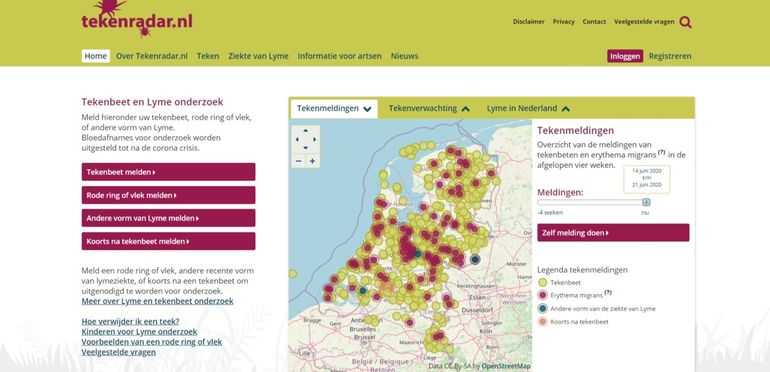Click the Registreren link
This screenshot has height=372, width=770.
click(x=670, y=56)
